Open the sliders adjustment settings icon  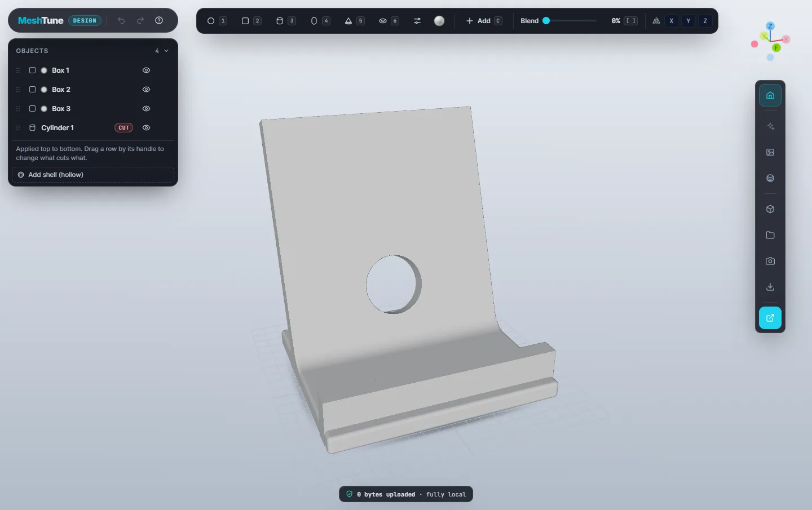pyautogui.click(x=417, y=21)
